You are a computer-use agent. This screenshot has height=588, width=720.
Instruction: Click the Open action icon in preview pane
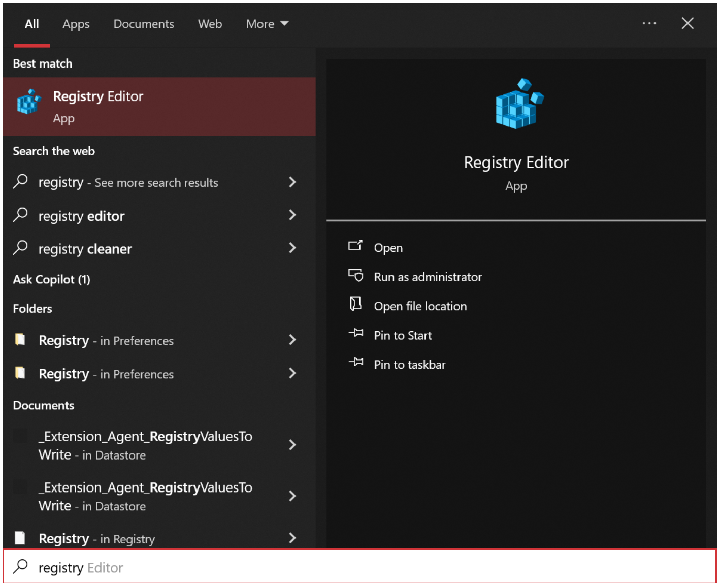(x=355, y=246)
